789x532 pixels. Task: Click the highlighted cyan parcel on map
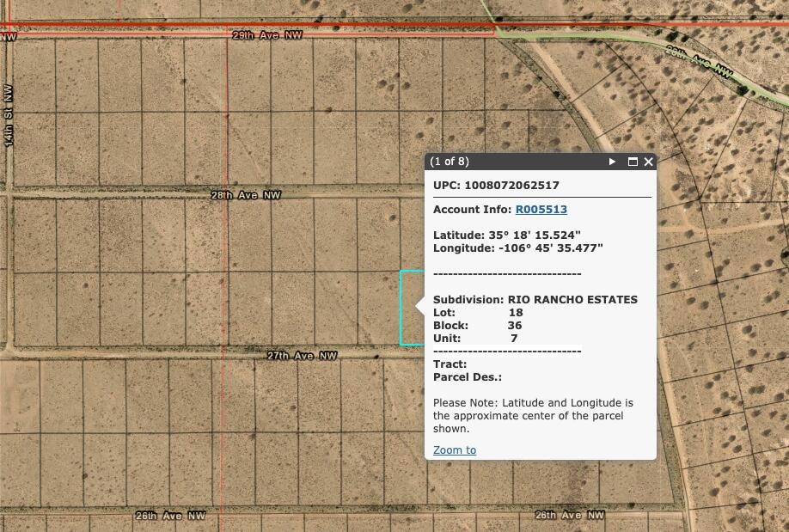tap(412, 308)
